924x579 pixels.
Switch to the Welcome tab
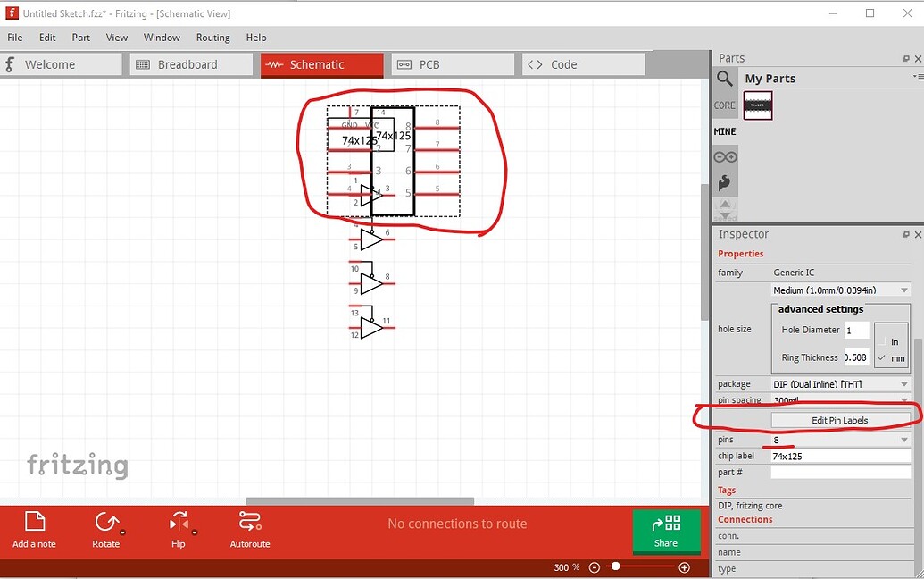(x=61, y=64)
